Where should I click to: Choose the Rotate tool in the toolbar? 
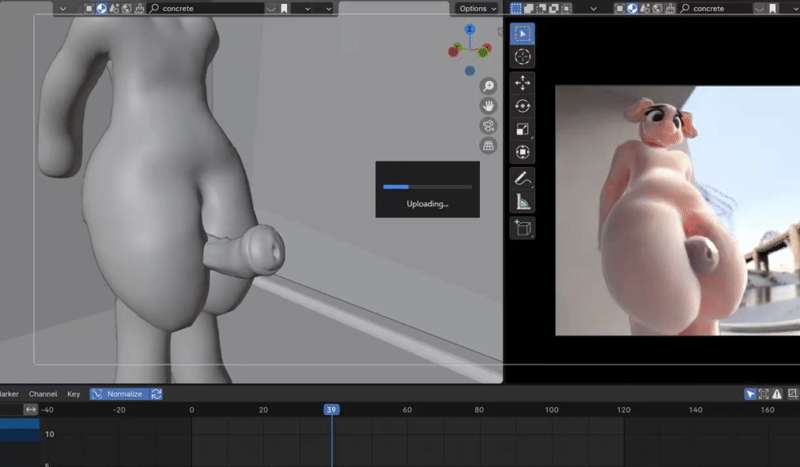click(522, 106)
